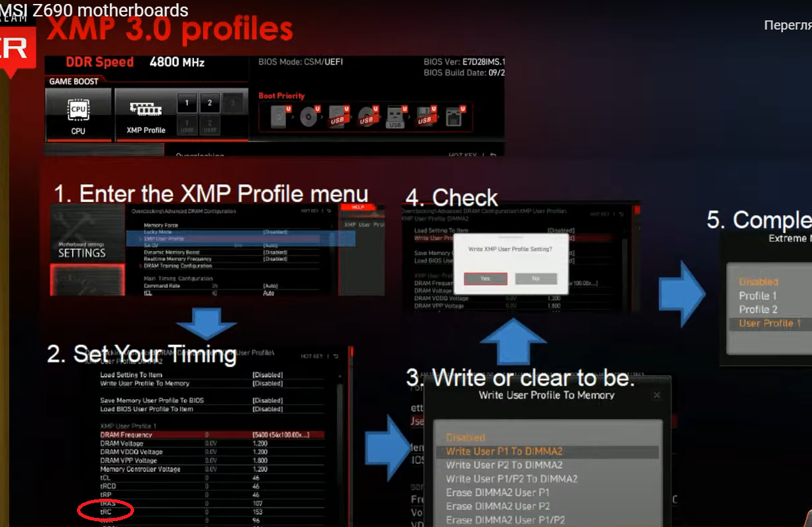Select the first hard disk boot device icon
This screenshot has width=812, height=527.
click(279, 117)
